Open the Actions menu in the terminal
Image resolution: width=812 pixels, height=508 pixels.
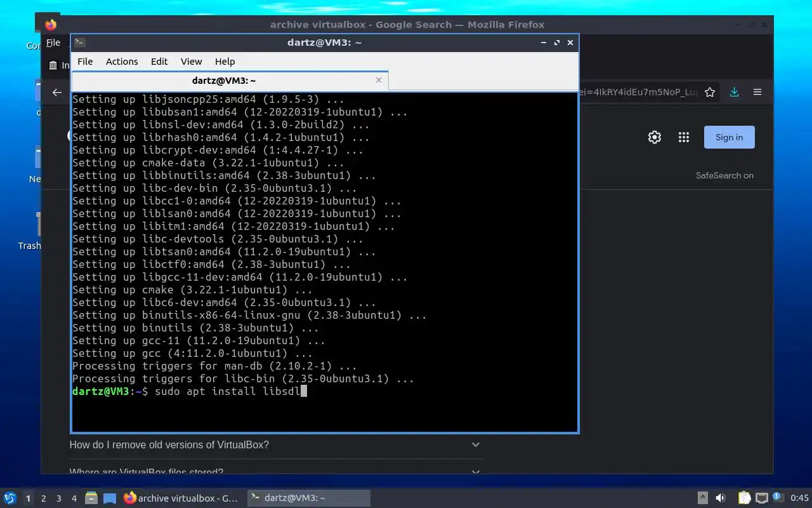(122, 62)
